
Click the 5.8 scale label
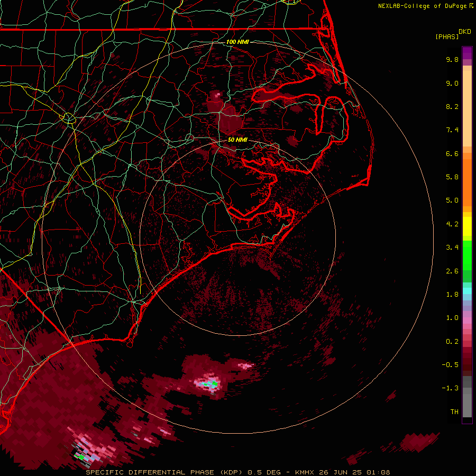[x=452, y=177]
